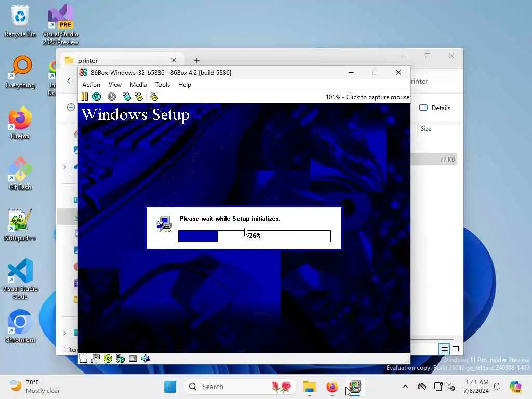Click the Setup computer icon in dialog
532x399 pixels.
(164, 224)
